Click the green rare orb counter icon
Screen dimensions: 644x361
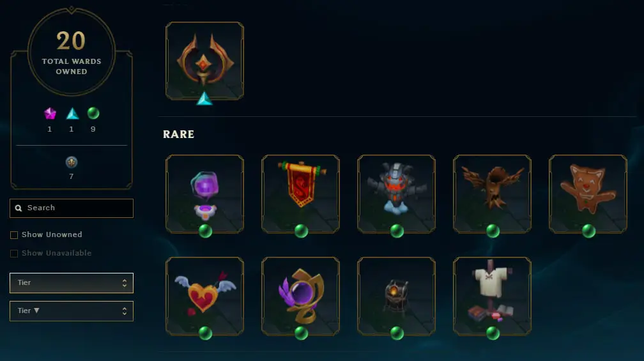[x=93, y=113]
